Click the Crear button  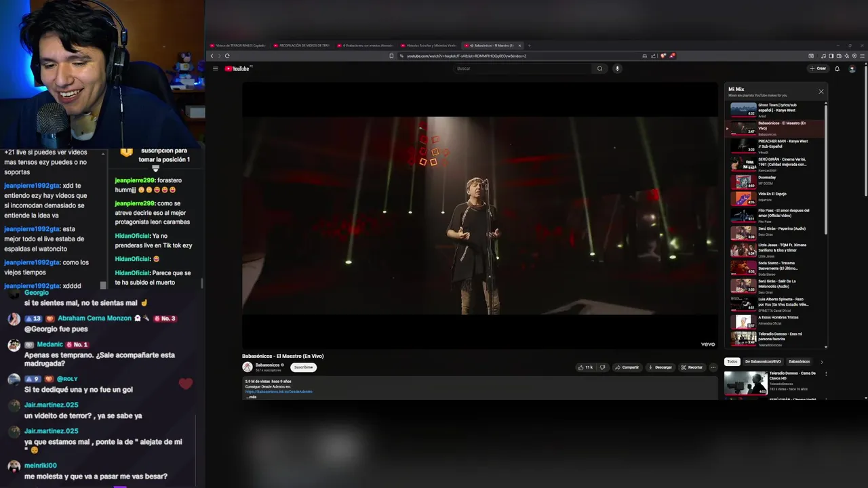[x=818, y=68]
